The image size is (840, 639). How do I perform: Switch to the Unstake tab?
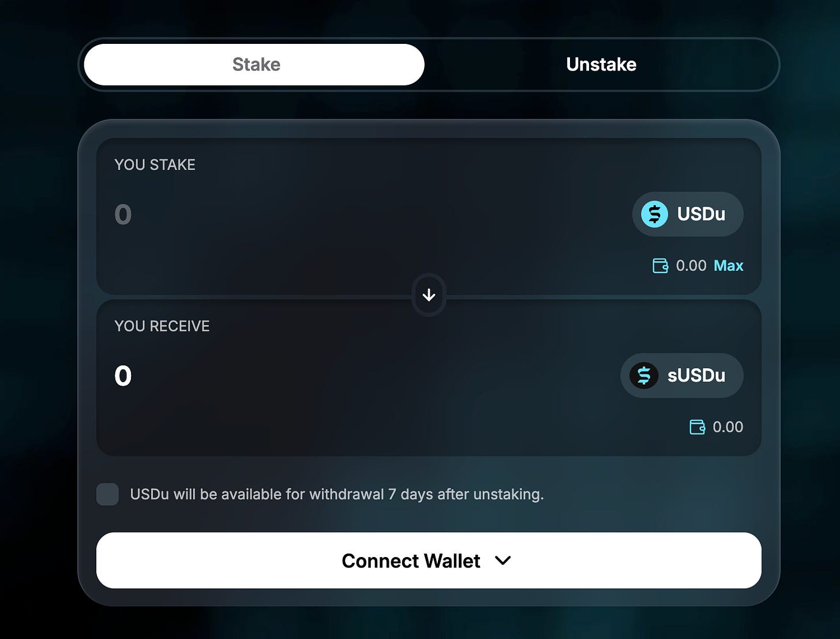[601, 65]
